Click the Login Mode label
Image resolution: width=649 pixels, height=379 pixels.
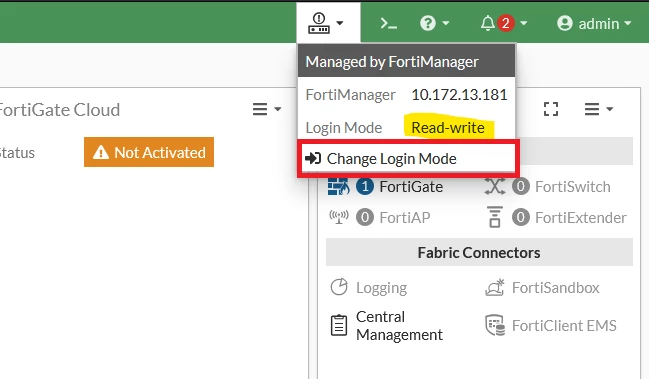(x=344, y=128)
